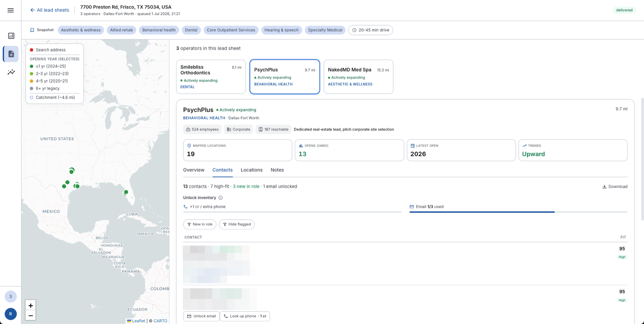Open the dashboard chart icon in sidebar
644x324 pixels.
point(11,36)
